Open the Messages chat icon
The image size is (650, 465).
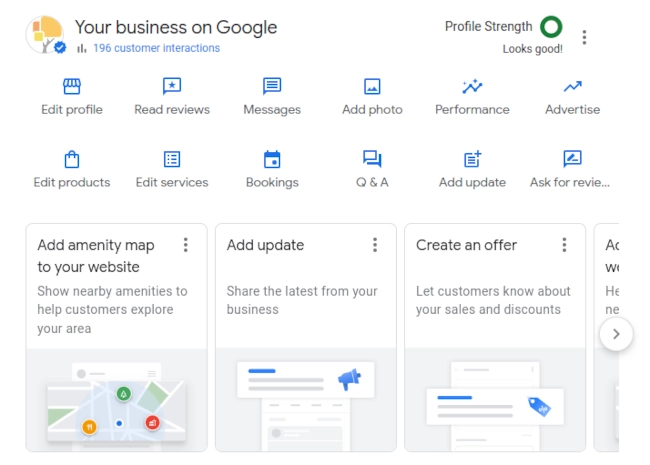[x=272, y=86]
